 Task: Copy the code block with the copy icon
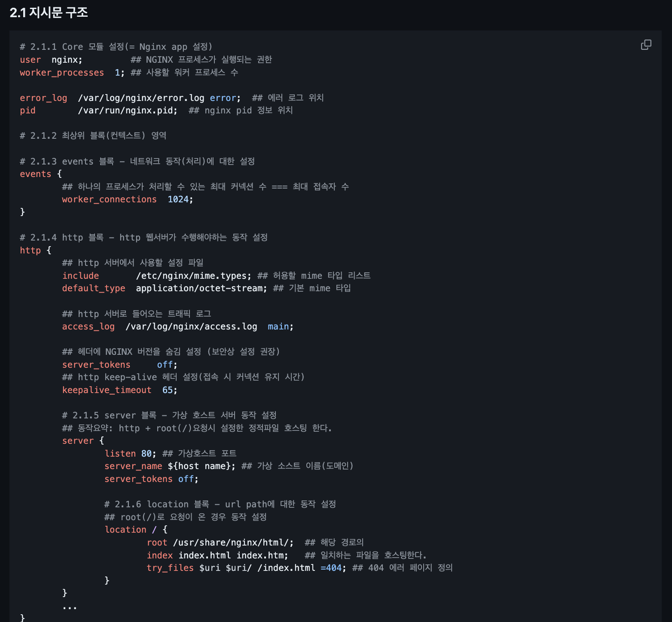tap(646, 45)
